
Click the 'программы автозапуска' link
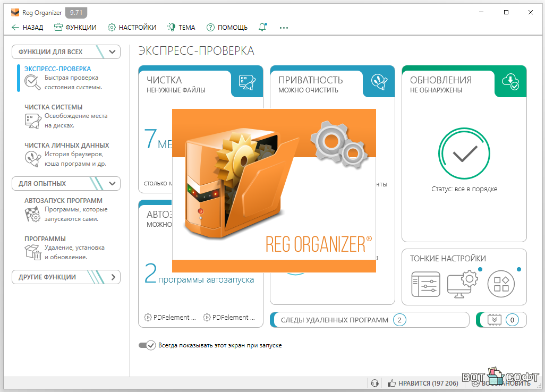[x=206, y=280]
